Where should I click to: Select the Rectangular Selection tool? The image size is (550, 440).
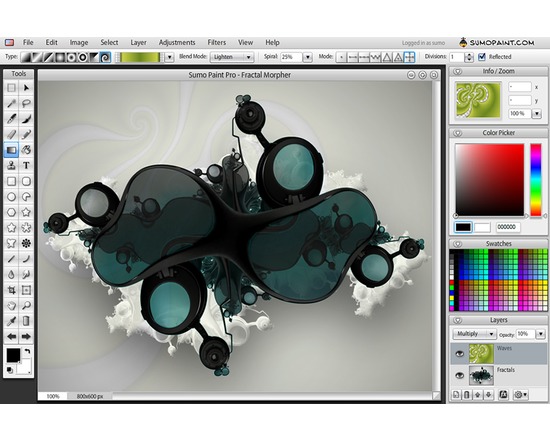[x=12, y=88]
